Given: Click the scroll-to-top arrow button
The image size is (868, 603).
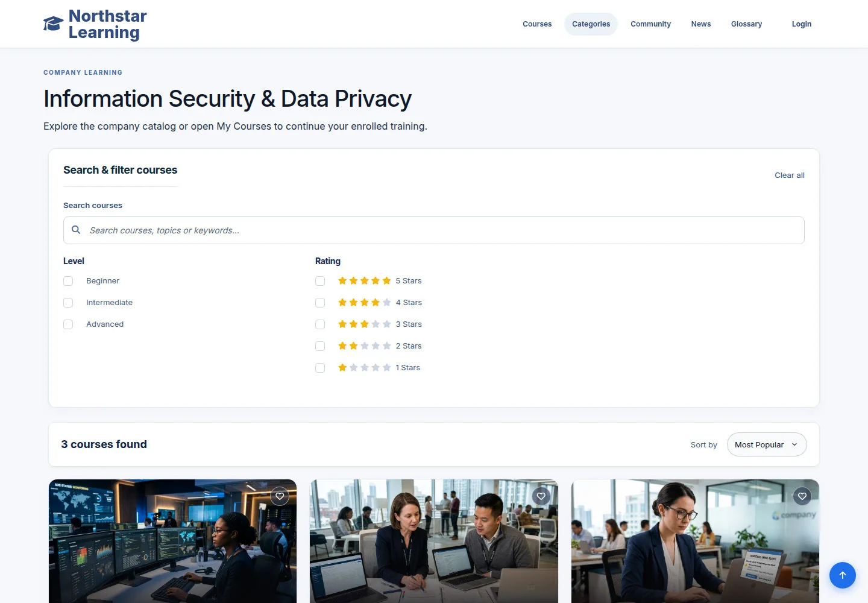Looking at the screenshot, I should pyautogui.click(x=843, y=575).
